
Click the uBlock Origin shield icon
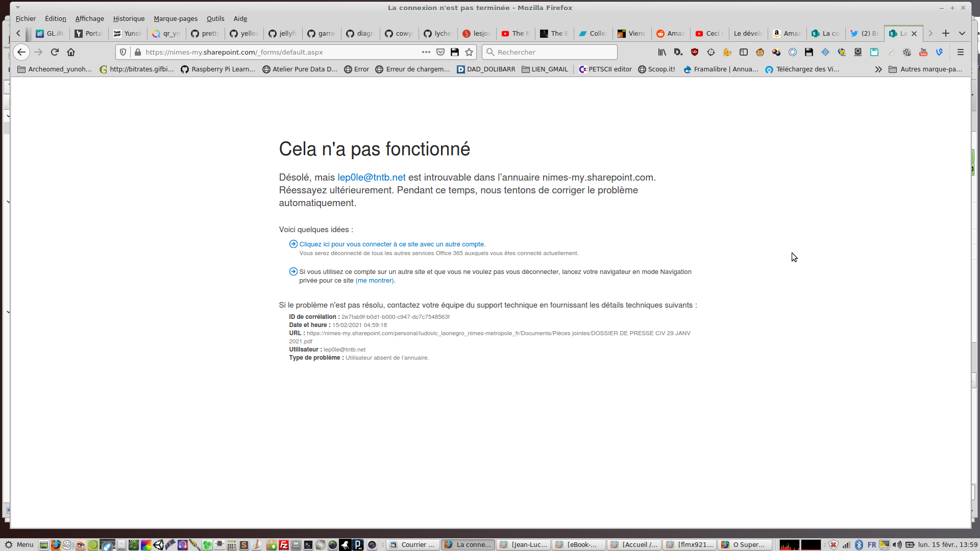click(x=694, y=52)
